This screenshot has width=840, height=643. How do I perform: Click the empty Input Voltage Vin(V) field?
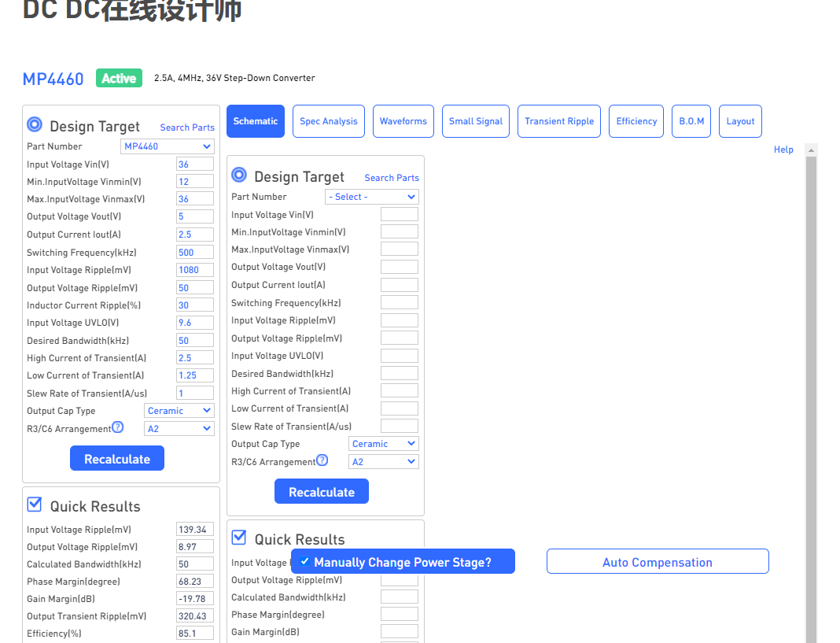tap(400, 215)
